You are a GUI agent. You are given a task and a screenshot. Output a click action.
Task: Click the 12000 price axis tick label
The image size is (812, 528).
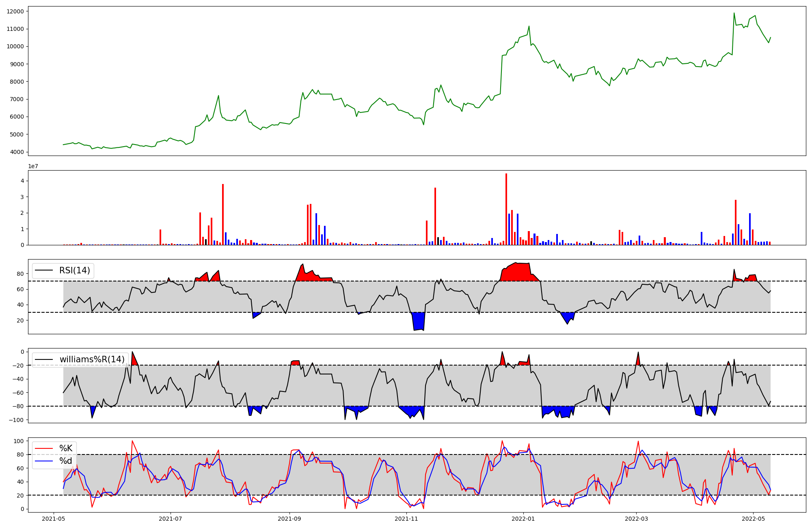pos(15,11)
